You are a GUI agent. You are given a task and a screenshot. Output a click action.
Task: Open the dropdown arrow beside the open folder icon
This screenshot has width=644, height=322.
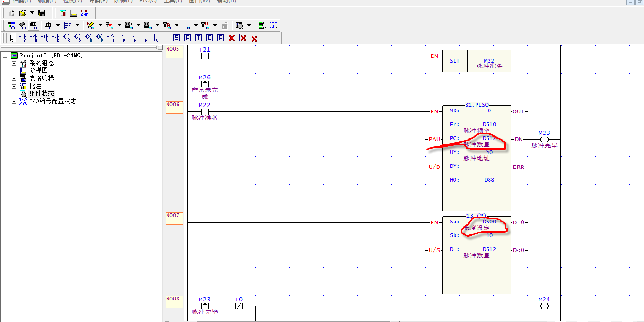click(32, 13)
